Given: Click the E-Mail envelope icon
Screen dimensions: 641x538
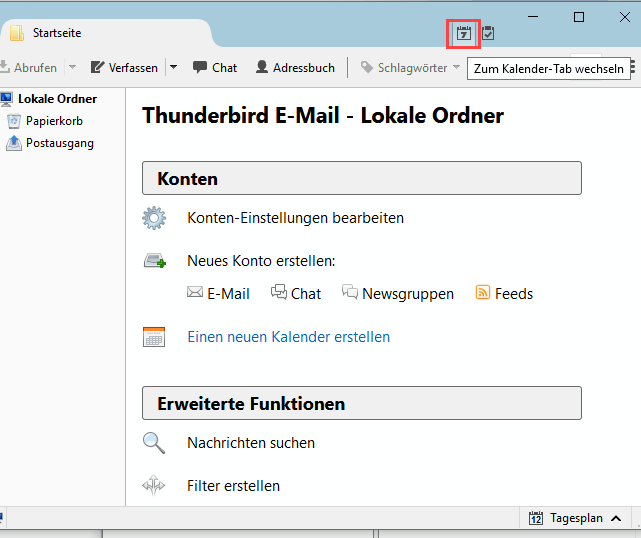Looking at the screenshot, I should click(x=195, y=292).
